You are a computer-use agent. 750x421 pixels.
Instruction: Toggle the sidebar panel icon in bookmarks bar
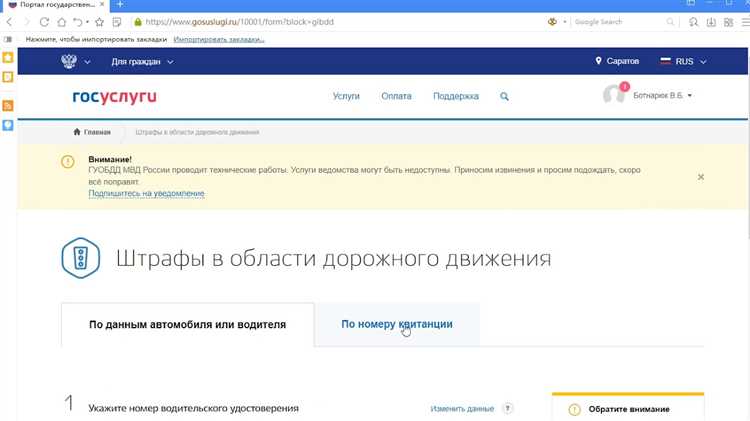coord(8,39)
